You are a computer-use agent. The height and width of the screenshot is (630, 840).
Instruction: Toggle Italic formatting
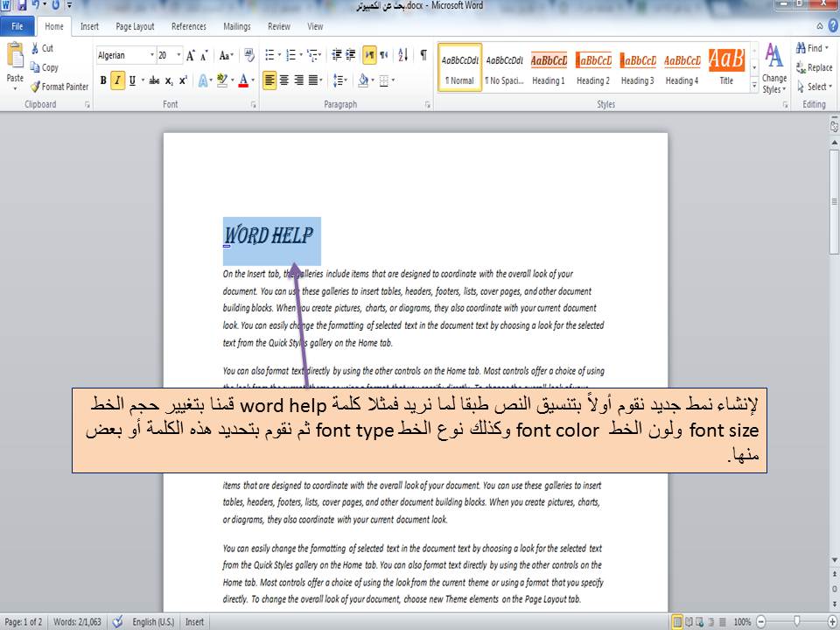[117, 80]
